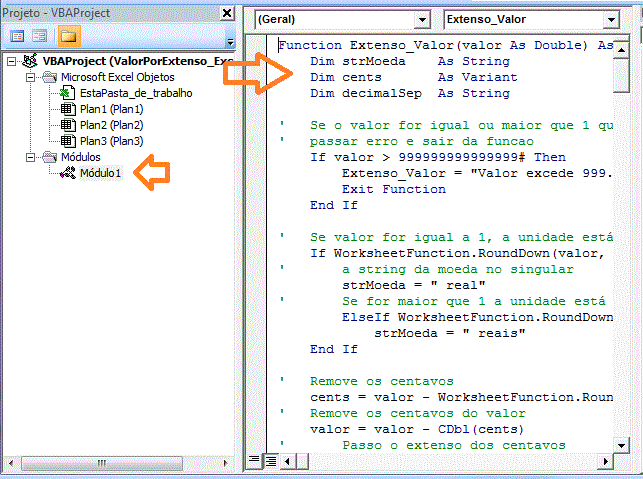Click code window horizontal scroll thumb
The width and height of the screenshot is (643, 479).
pos(302,461)
